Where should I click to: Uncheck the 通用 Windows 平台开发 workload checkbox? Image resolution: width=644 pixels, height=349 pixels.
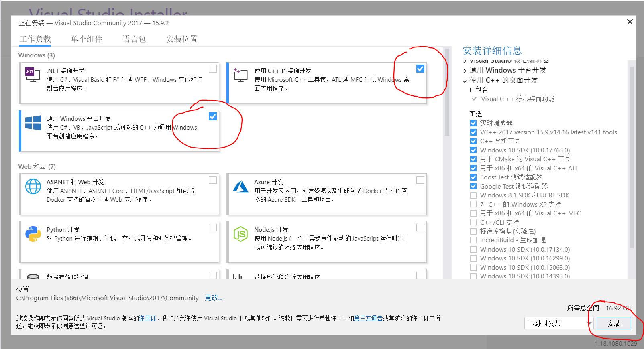(213, 116)
